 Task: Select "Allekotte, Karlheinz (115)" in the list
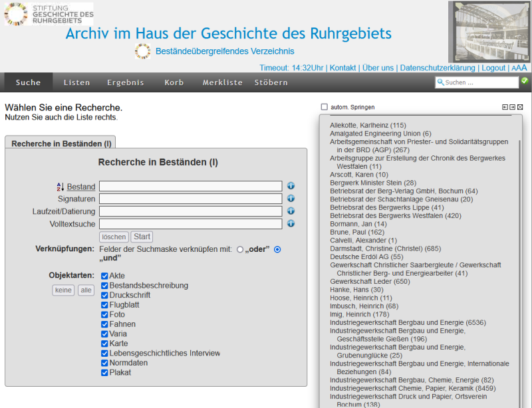tap(368, 126)
